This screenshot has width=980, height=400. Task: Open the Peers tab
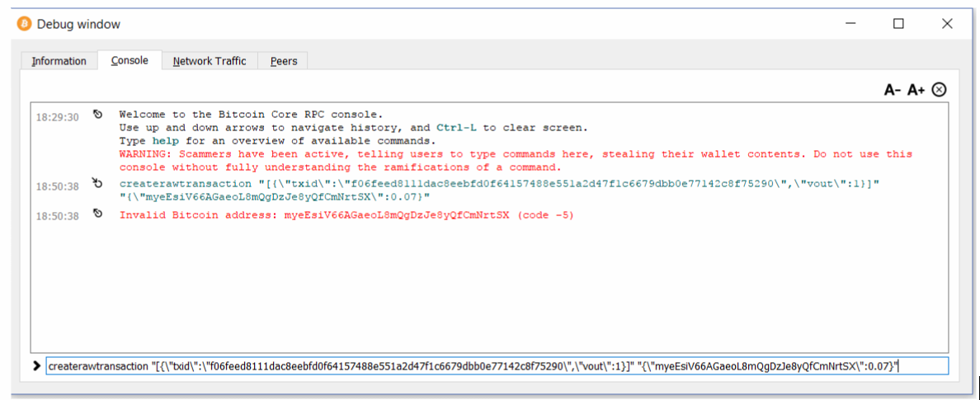283,61
